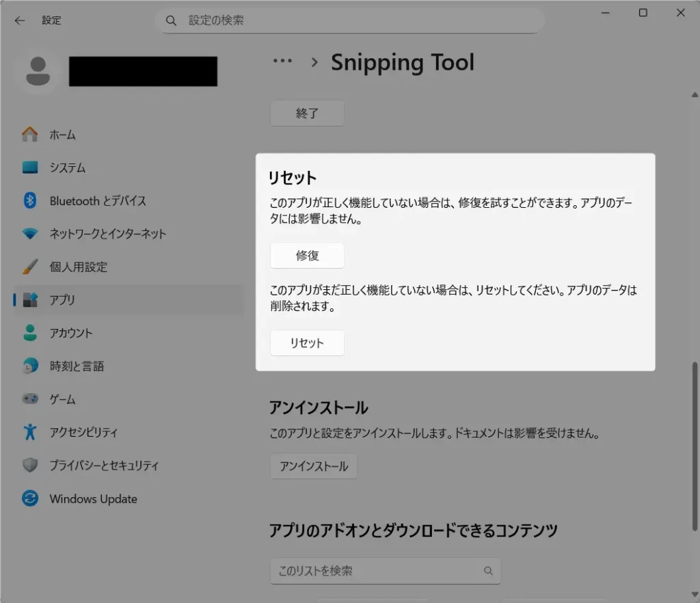Click the ネットワーク wifi icon
Screen dimensions: 700x603
point(30,233)
